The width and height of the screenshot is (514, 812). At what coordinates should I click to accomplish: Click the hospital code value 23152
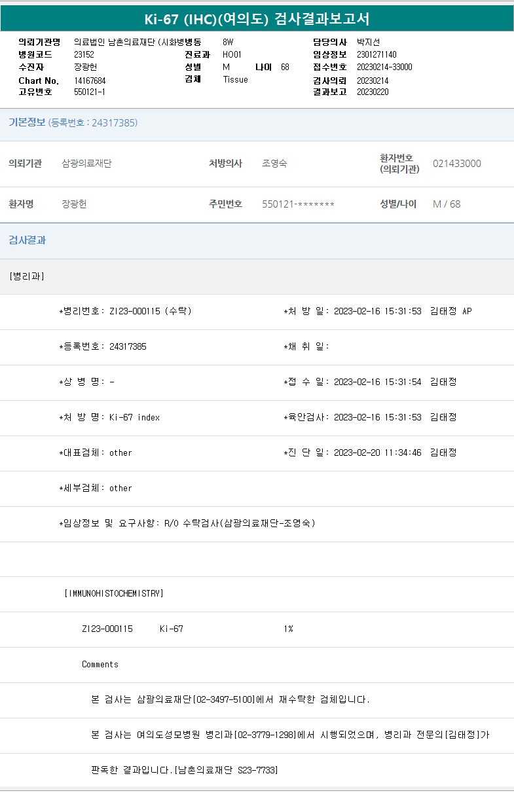(x=84, y=55)
